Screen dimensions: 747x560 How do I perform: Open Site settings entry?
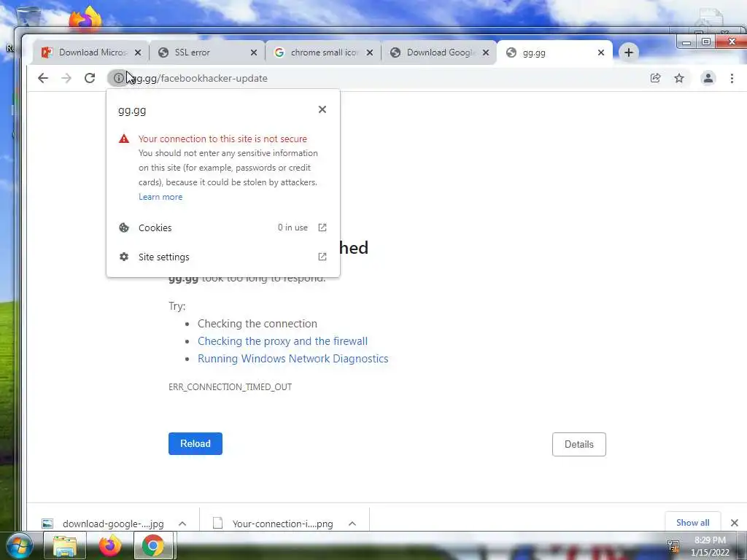[223, 257]
